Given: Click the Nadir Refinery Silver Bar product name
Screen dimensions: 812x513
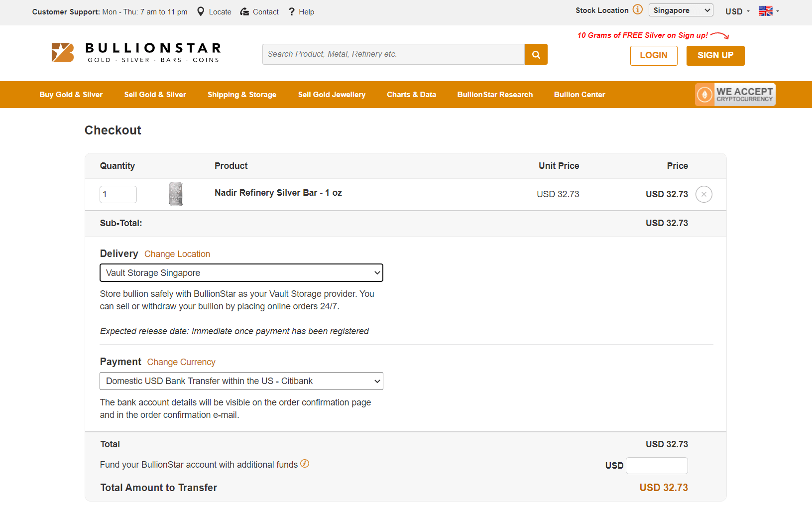Looking at the screenshot, I should (x=278, y=193).
